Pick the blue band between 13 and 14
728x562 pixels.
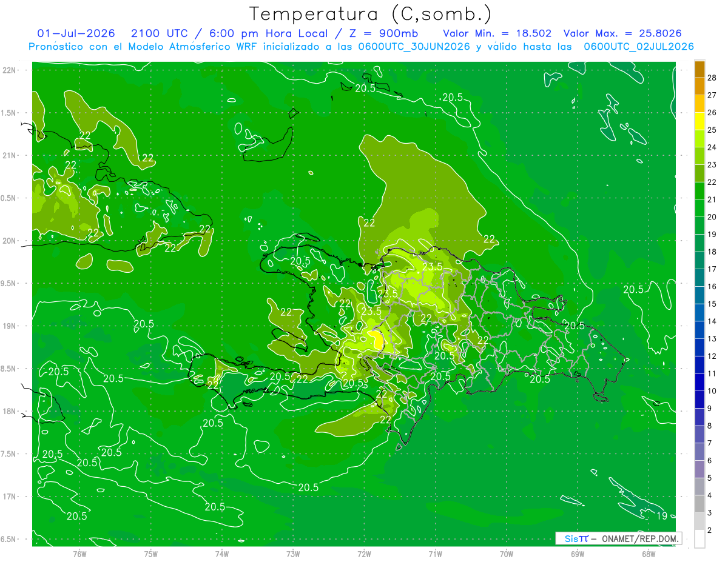pyautogui.click(x=699, y=330)
